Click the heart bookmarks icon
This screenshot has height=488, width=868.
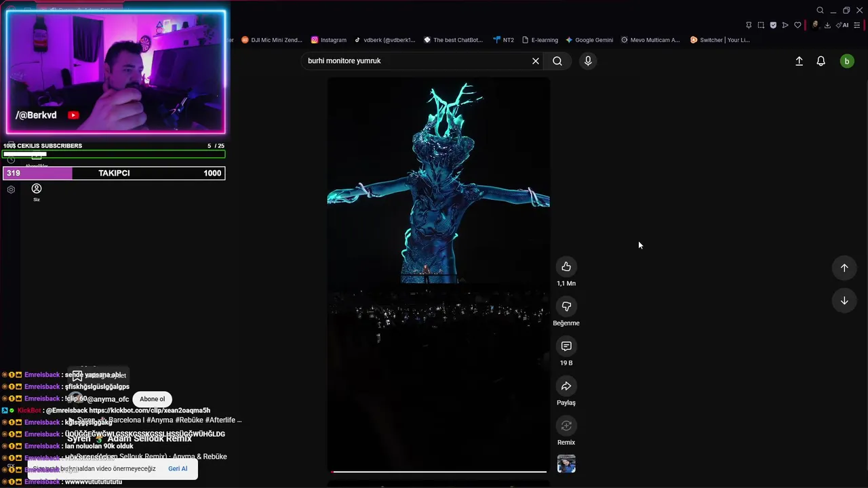(797, 25)
